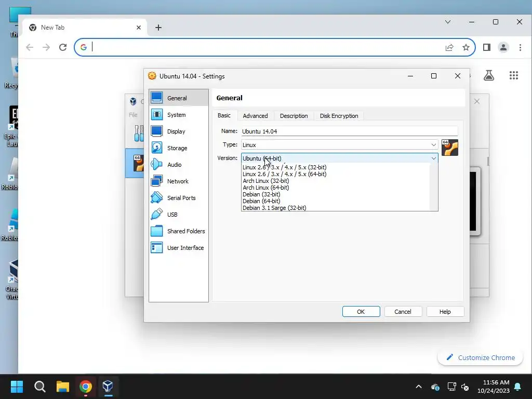Switch to the Basic tab

(224, 115)
